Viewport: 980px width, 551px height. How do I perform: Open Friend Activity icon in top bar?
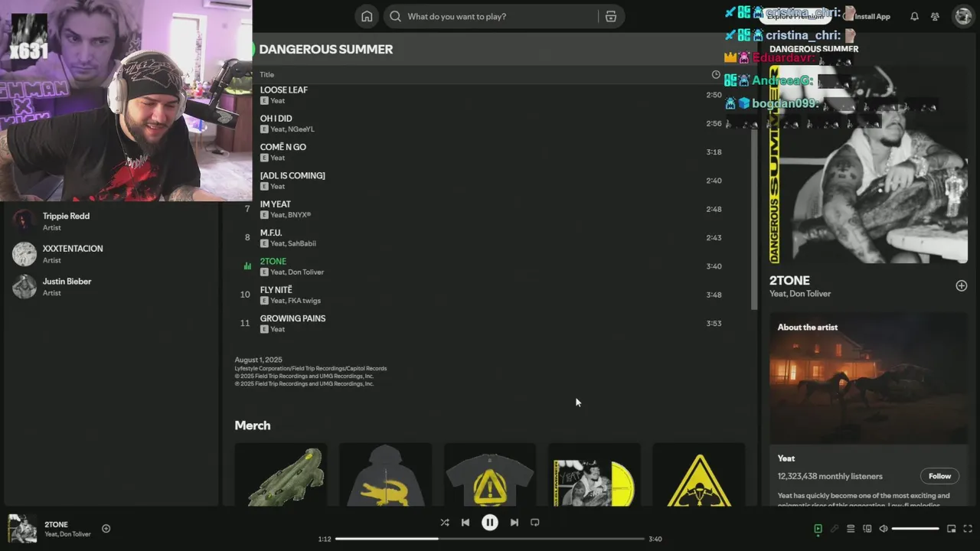tap(935, 16)
